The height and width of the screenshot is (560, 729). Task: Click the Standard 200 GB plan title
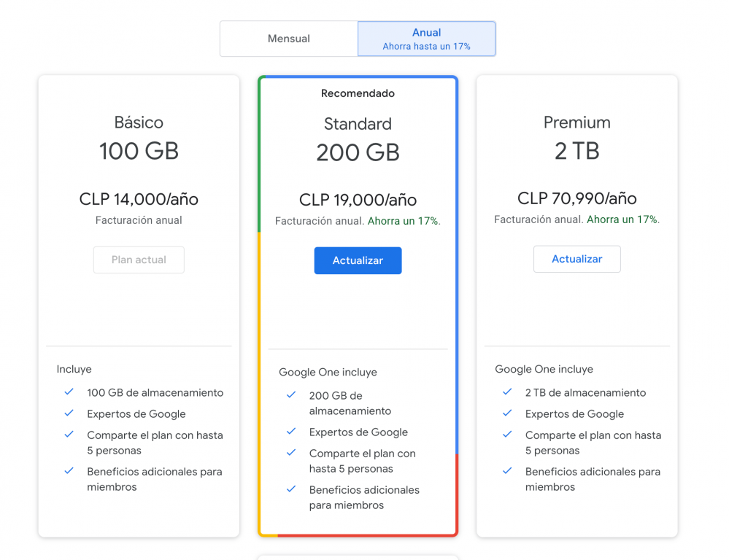coord(358,139)
